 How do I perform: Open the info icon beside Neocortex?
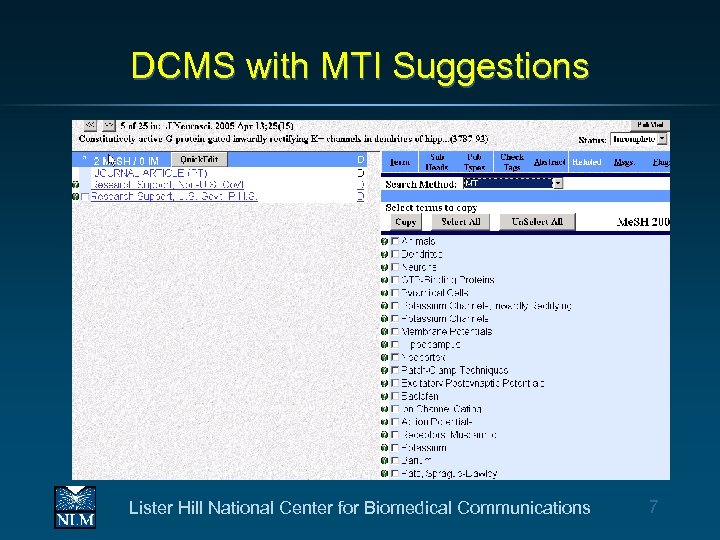[x=385, y=357]
